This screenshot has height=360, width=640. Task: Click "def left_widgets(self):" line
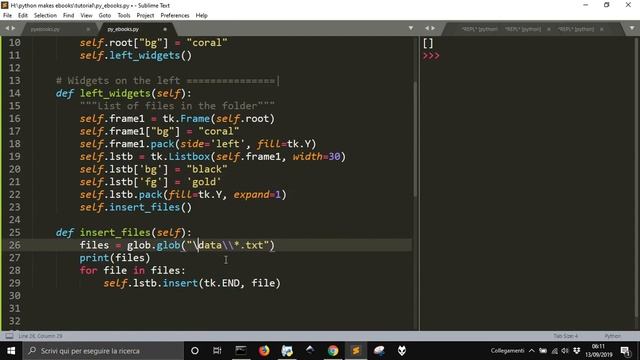tap(123, 93)
